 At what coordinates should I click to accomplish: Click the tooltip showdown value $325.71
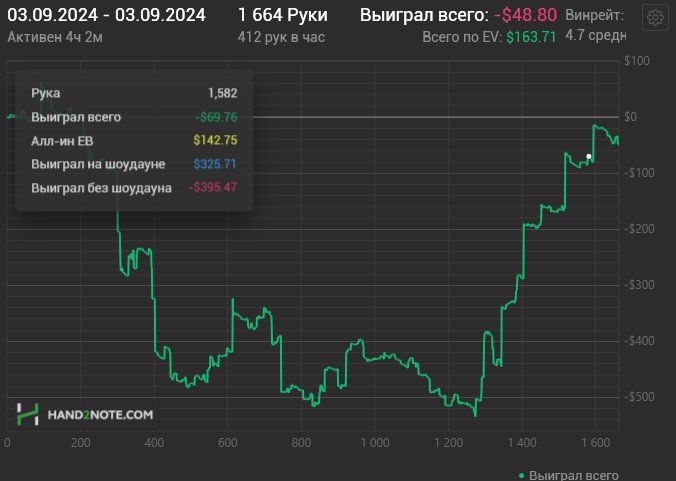click(215, 164)
